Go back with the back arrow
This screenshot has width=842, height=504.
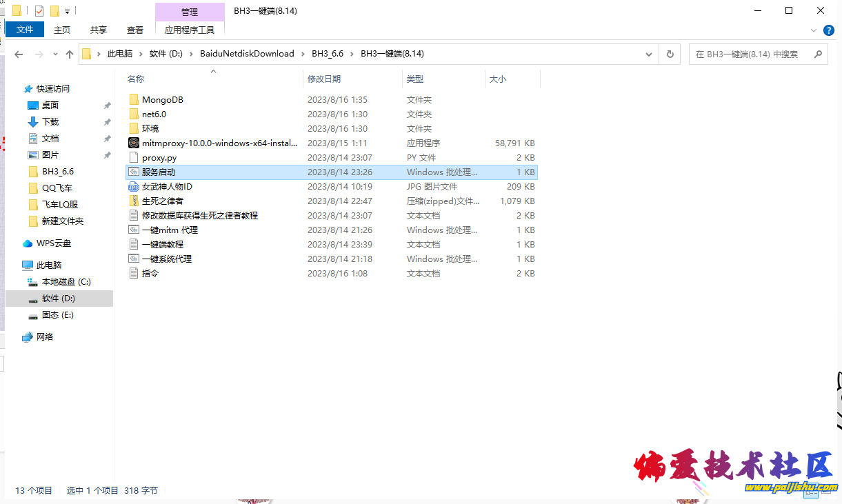(19, 54)
